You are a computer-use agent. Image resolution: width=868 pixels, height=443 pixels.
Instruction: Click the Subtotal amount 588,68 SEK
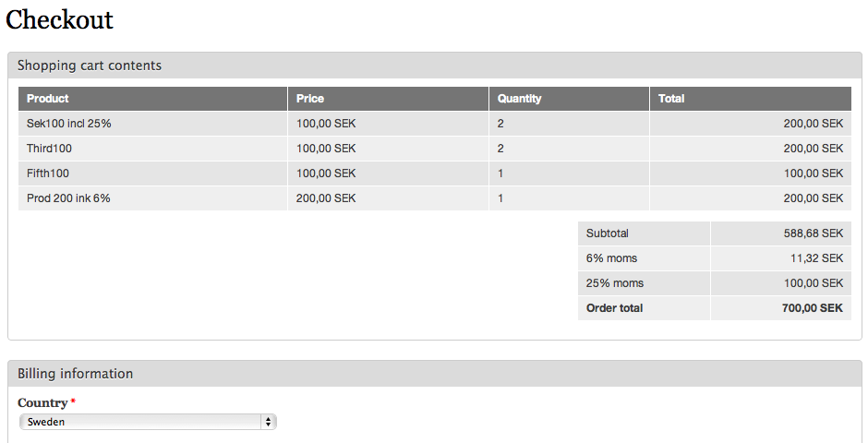click(814, 233)
